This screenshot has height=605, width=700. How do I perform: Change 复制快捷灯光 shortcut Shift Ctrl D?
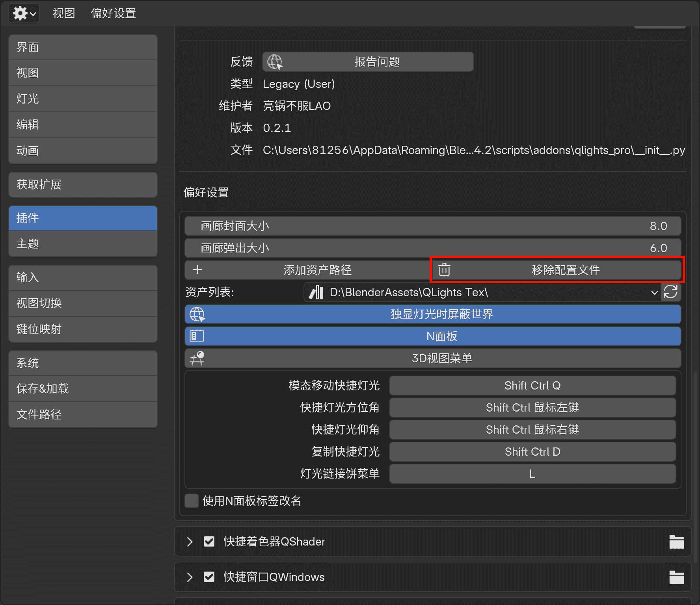pos(532,452)
